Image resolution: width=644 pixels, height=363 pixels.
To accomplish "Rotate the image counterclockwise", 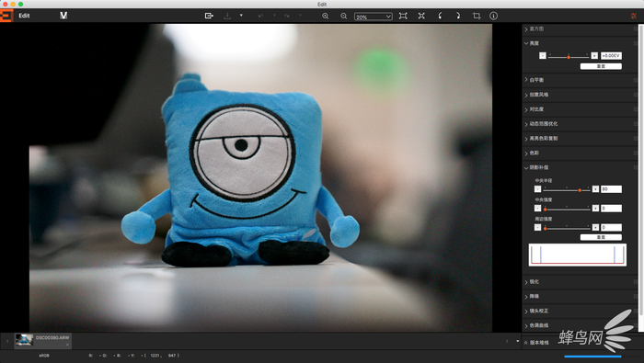I will click(440, 16).
